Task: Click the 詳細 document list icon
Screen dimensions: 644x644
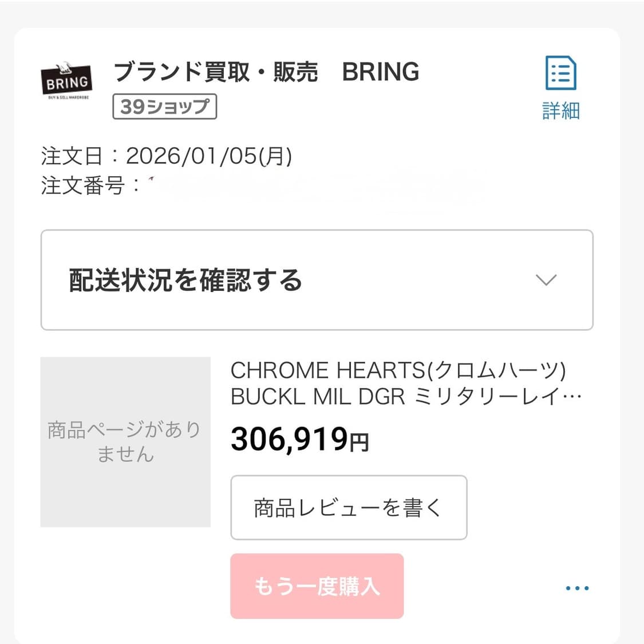Action: [560, 73]
